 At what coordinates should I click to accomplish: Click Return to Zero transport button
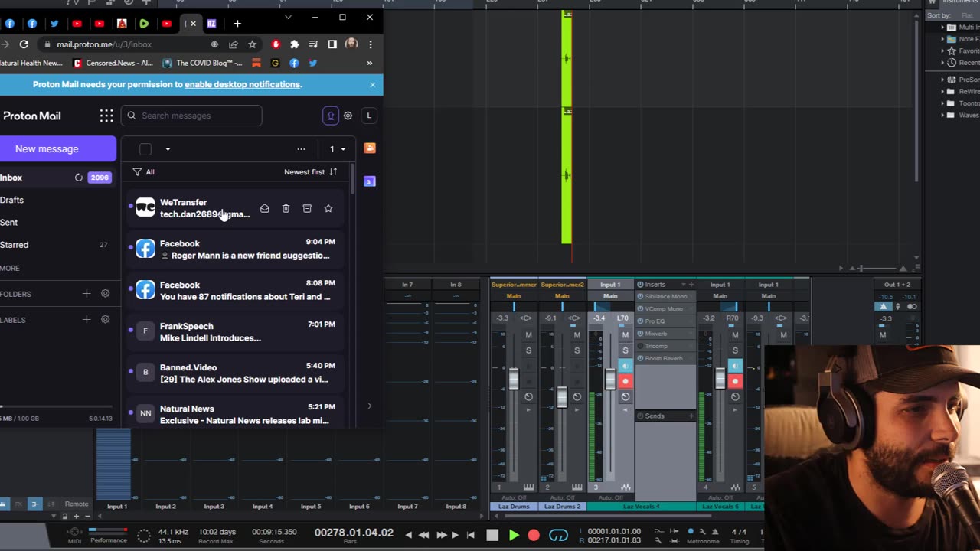coord(470,536)
